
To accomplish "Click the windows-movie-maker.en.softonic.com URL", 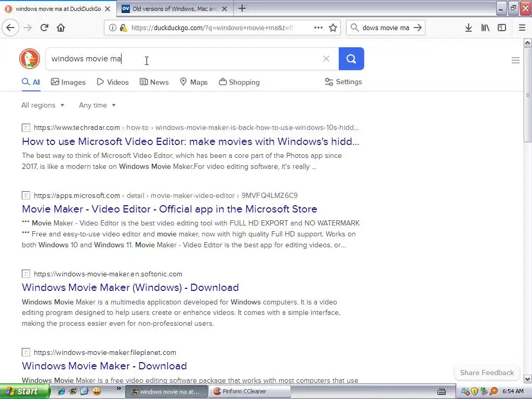I will [x=108, y=274].
